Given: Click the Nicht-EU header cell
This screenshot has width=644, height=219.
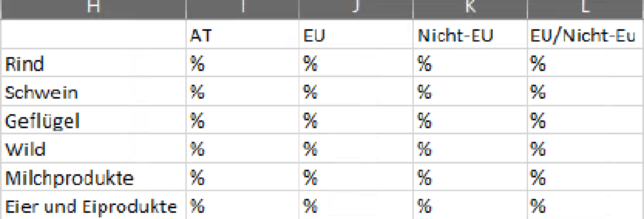Looking at the screenshot, I should pyautogui.click(x=470, y=35).
